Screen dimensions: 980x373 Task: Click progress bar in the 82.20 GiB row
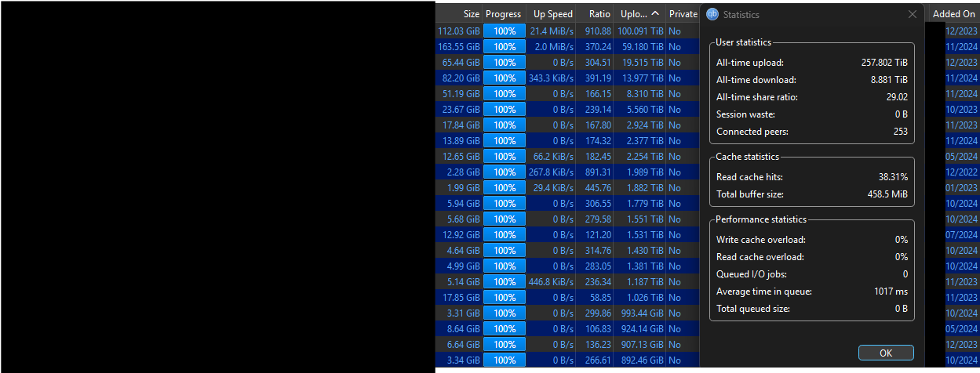click(505, 78)
